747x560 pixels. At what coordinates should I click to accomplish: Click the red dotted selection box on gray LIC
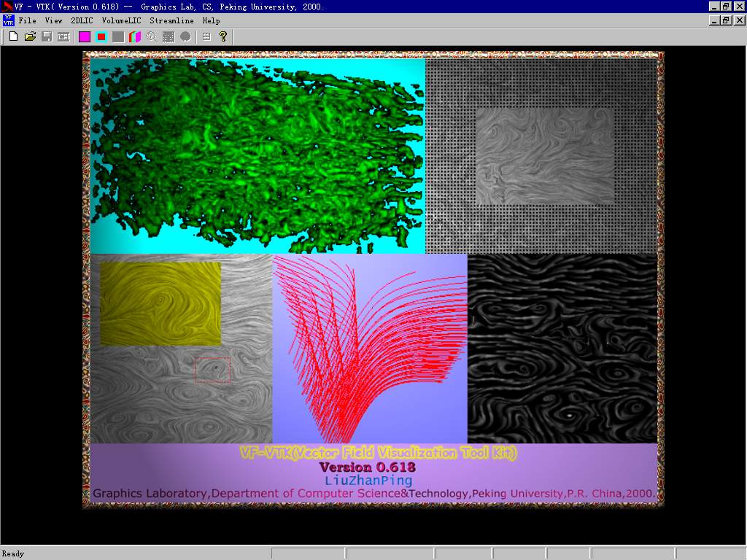coord(212,370)
